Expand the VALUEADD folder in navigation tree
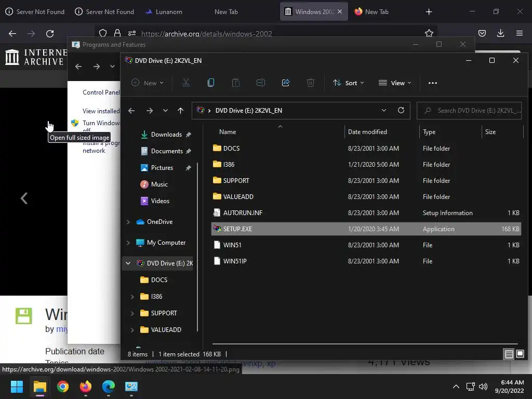This screenshot has width=532, height=399. [132, 330]
